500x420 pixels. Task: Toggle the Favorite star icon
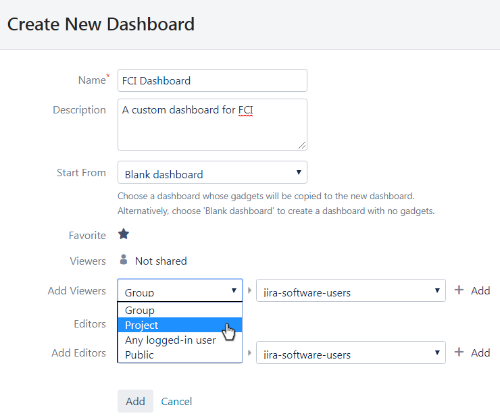123,234
